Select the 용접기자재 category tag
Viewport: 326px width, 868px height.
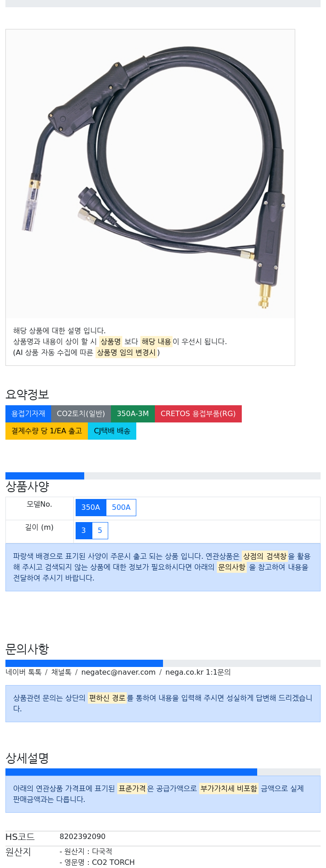(28, 414)
